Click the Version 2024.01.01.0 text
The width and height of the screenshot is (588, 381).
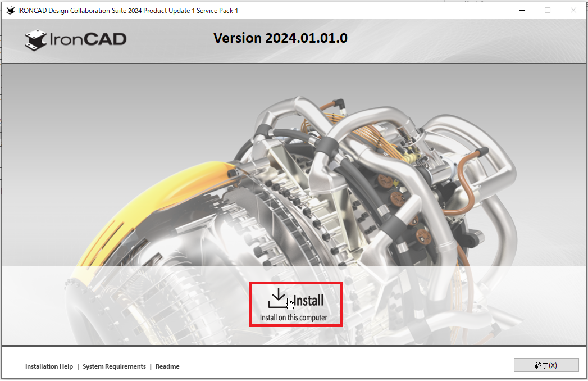280,38
